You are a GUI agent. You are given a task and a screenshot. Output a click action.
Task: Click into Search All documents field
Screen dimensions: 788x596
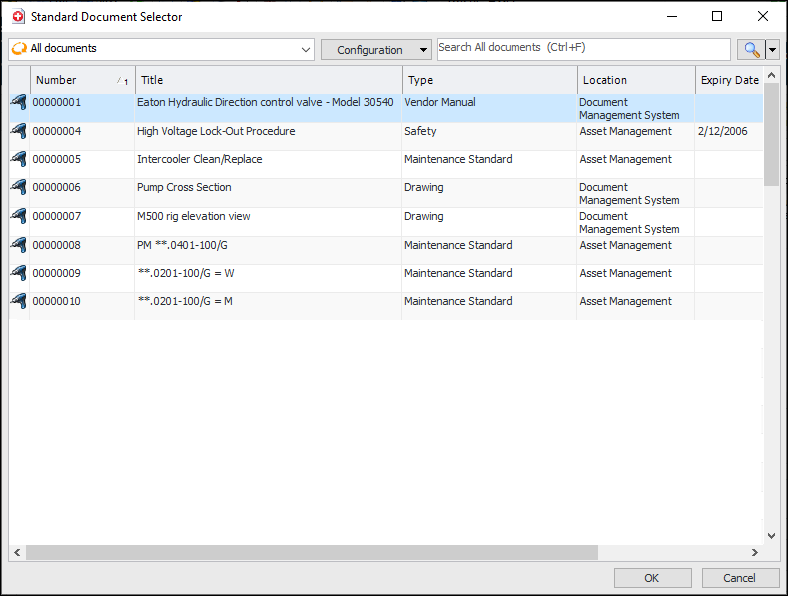[583, 49]
